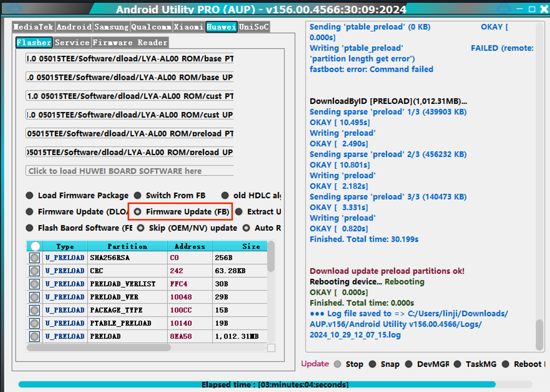Click the saved log file path text
This screenshot has width=550, height=392.
point(408,324)
